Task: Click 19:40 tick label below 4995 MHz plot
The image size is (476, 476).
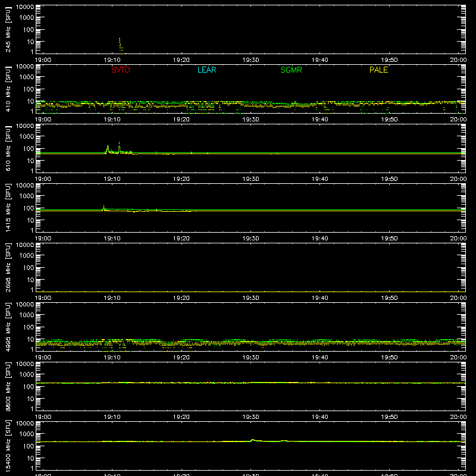Action: point(320,358)
